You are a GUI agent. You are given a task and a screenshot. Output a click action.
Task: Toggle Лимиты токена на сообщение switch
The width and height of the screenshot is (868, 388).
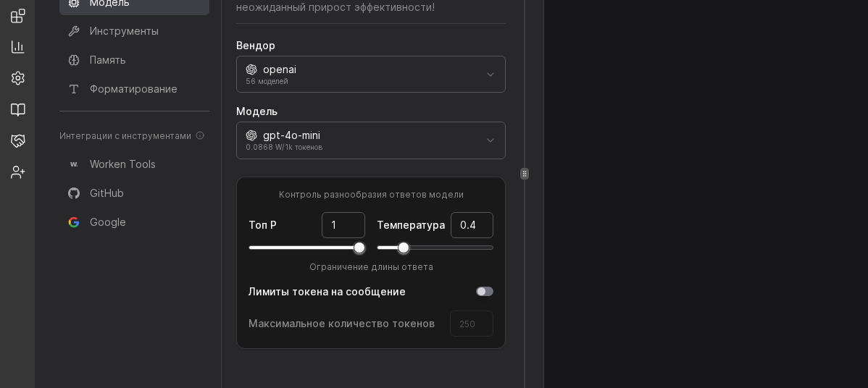(485, 292)
